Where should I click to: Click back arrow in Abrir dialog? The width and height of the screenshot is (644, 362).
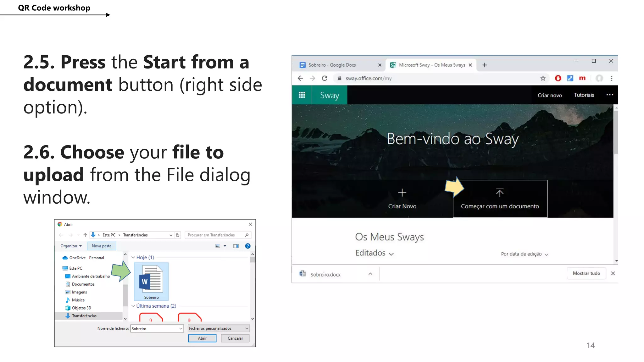[x=61, y=235]
